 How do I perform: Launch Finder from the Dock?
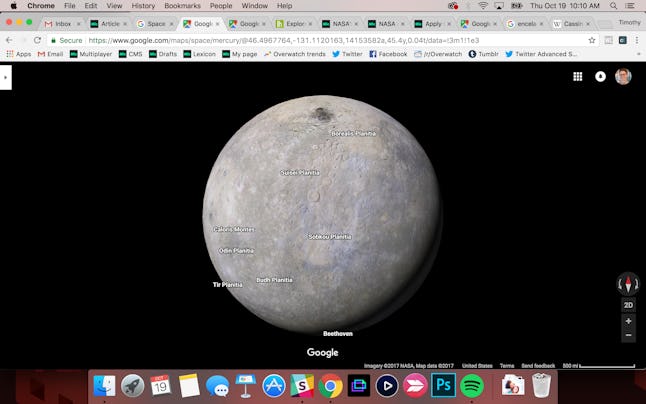[x=105, y=386]
